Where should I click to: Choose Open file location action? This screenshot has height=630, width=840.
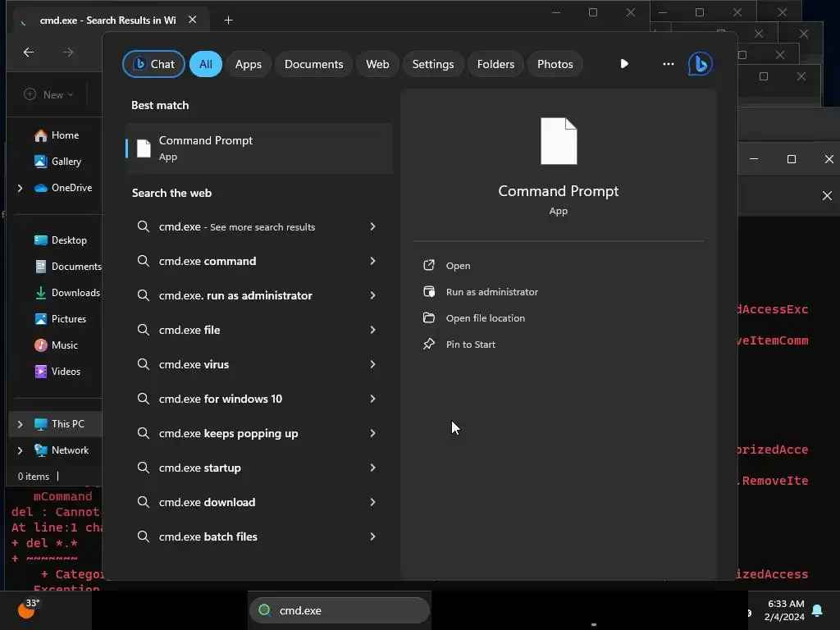tap(486, 318)
